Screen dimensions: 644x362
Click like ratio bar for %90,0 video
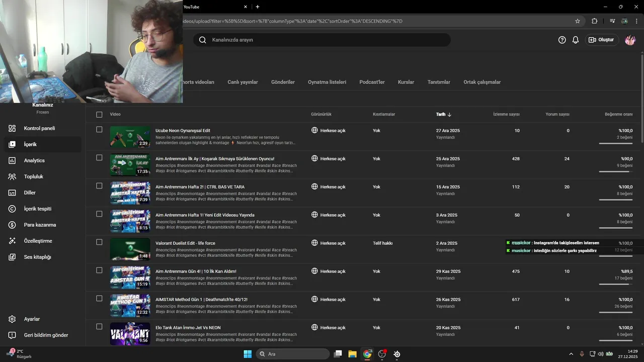[x=616, y=171]
